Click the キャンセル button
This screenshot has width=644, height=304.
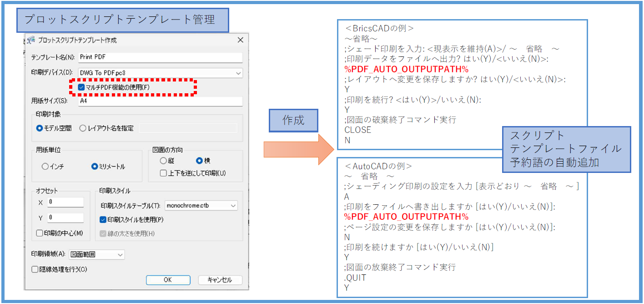click(220, 280)
